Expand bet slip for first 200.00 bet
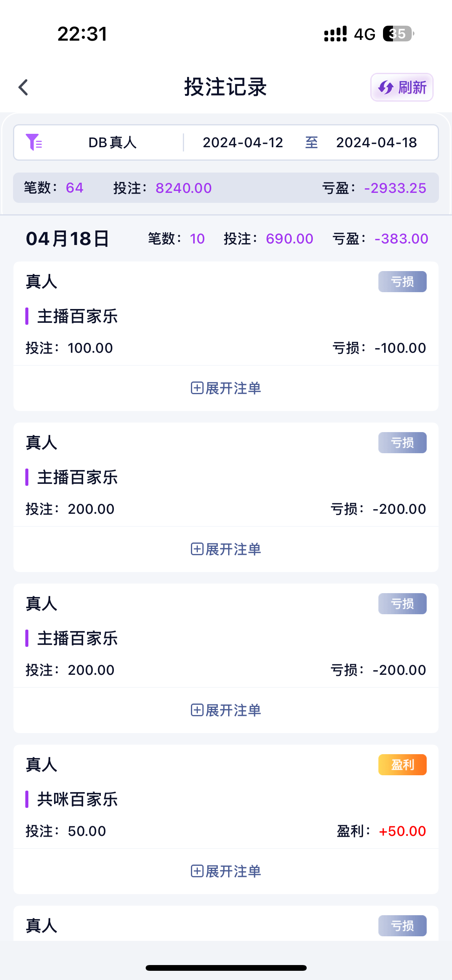 [226, 549]
